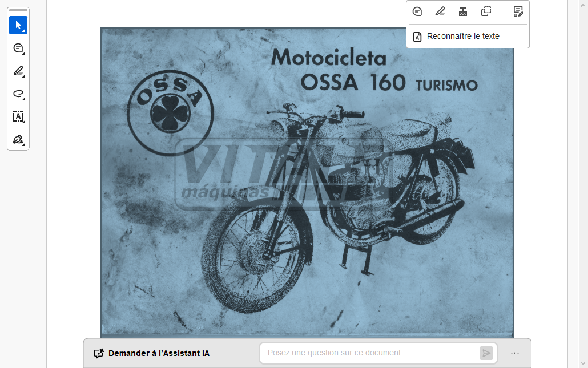Select the freehand drawing loop tool

point(18,94)
